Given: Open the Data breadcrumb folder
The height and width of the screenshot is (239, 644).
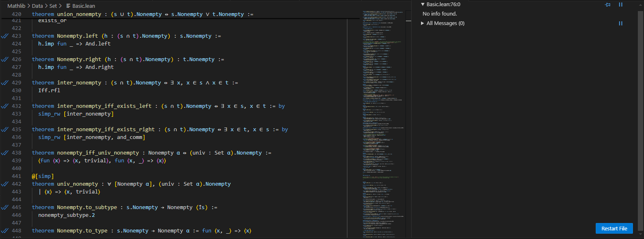Looking at the screenshot, I should pyautogui.click(x=37, y=6).
